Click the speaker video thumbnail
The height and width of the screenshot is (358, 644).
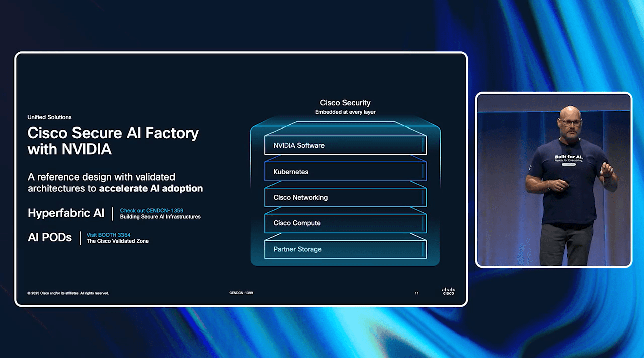[x=553, y=180]
